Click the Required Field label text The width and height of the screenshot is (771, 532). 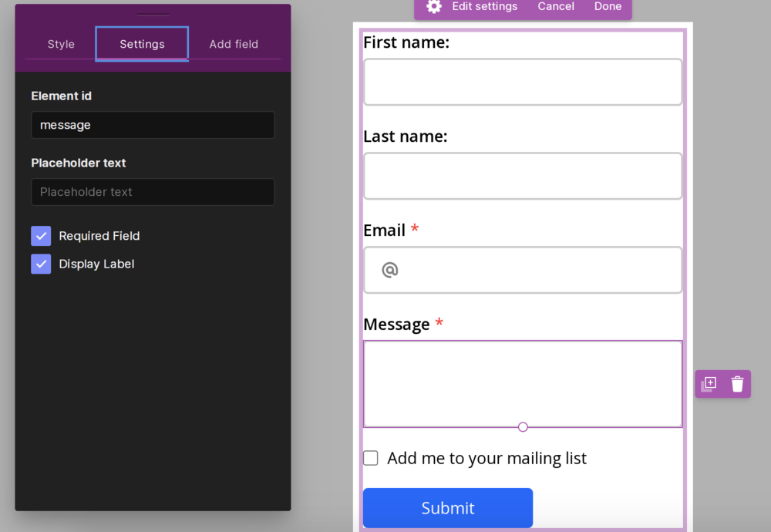click(99, 236)
